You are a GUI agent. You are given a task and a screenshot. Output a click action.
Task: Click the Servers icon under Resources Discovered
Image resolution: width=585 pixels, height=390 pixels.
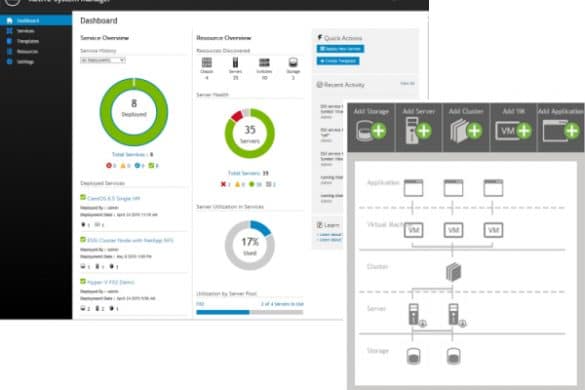click(235, 62)
